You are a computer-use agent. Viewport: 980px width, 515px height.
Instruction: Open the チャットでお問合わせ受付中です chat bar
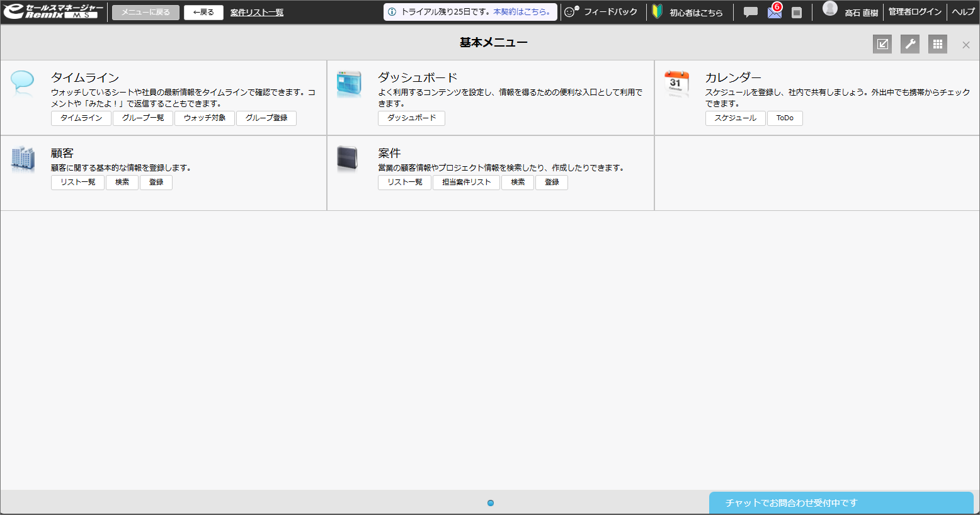(841, 503)
